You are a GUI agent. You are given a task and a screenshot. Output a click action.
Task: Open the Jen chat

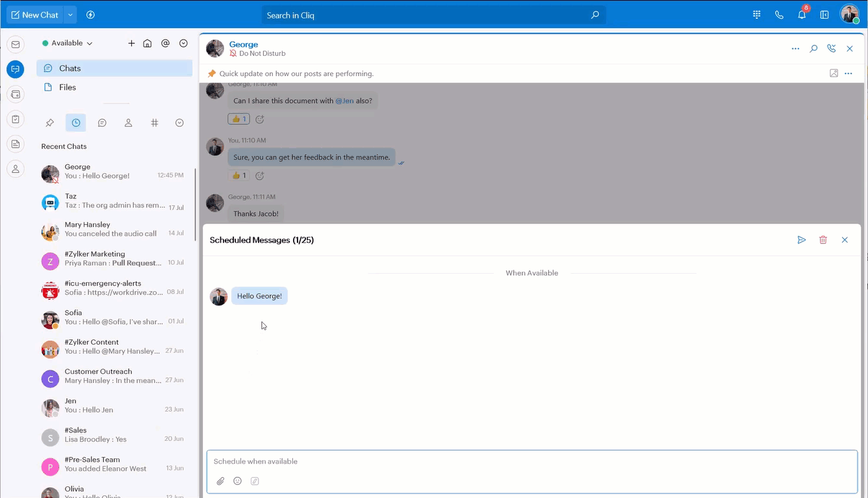(114, 407)
